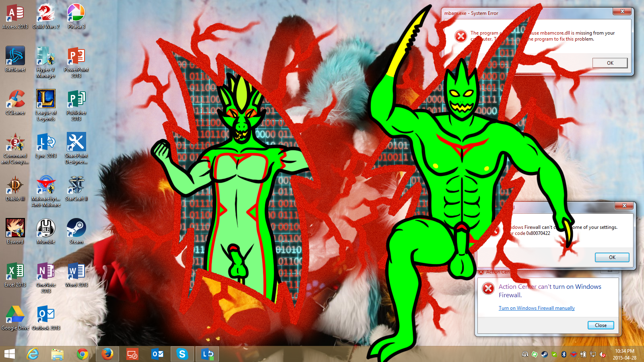Open File Explorer from the taskbar
Screen dimensions: 644x362
click(58, 354)
